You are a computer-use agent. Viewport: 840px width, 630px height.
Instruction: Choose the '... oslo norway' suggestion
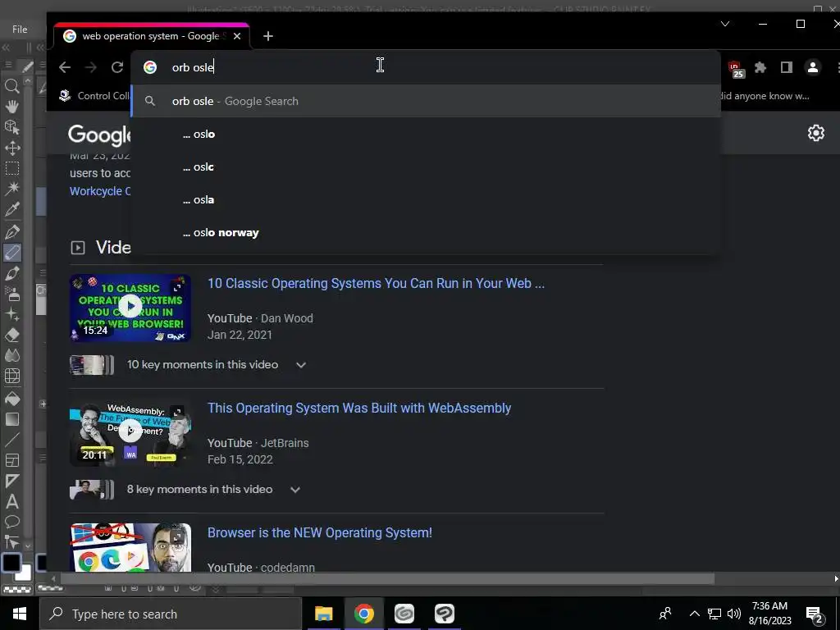tap(426, 232)
